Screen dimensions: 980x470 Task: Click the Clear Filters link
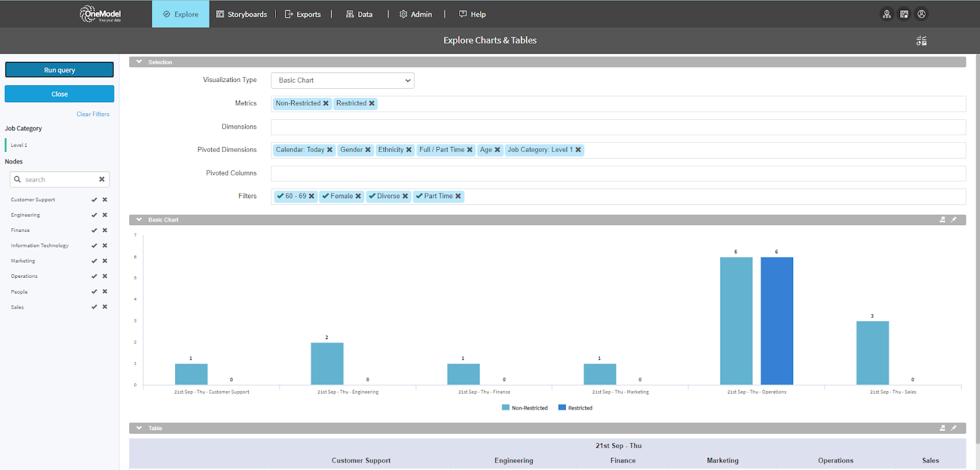93,114
